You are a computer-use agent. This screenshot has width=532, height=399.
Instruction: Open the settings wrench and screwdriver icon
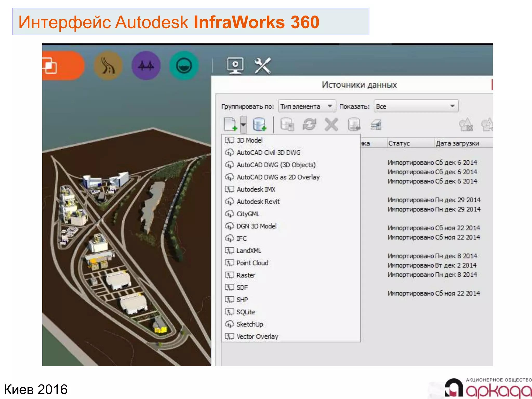pyautogui.click(x=262, y=65)
